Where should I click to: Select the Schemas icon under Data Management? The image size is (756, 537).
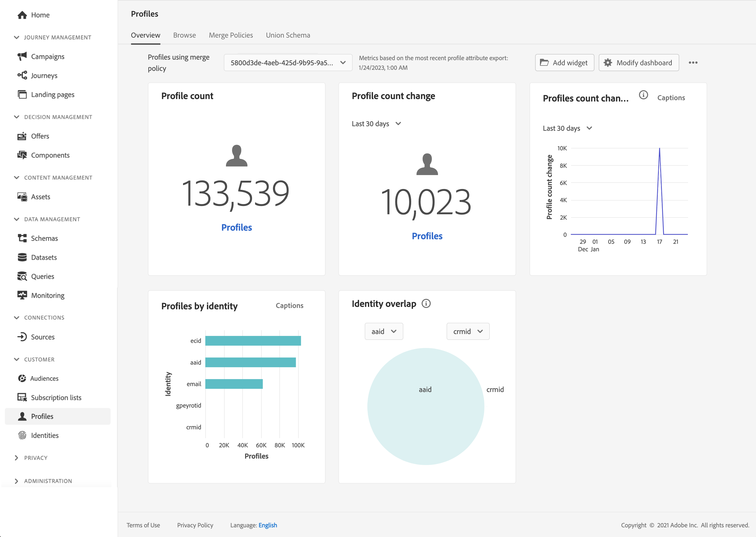22,238
